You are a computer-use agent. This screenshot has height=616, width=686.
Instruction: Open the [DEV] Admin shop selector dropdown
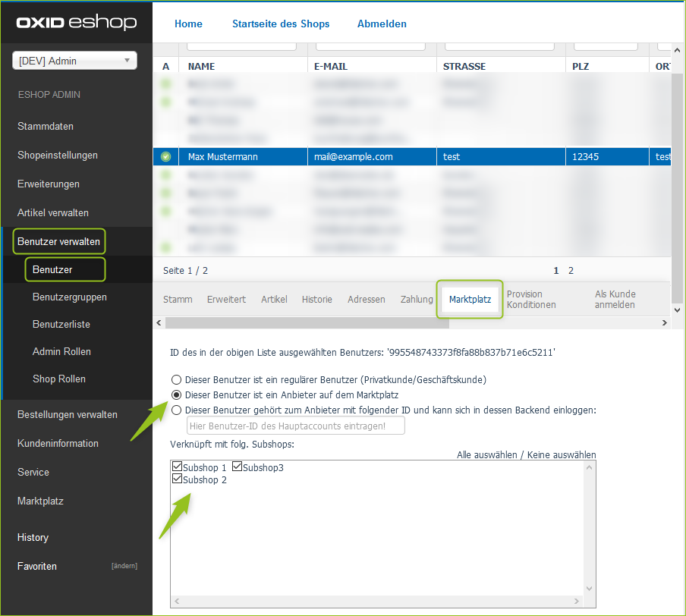(75, 61)
